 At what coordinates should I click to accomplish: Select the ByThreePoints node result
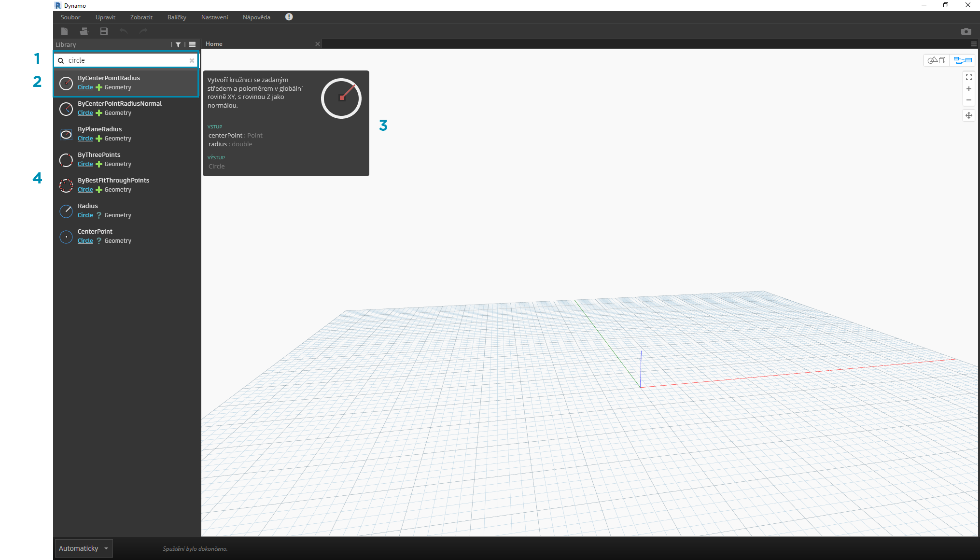tap(126, 159)
